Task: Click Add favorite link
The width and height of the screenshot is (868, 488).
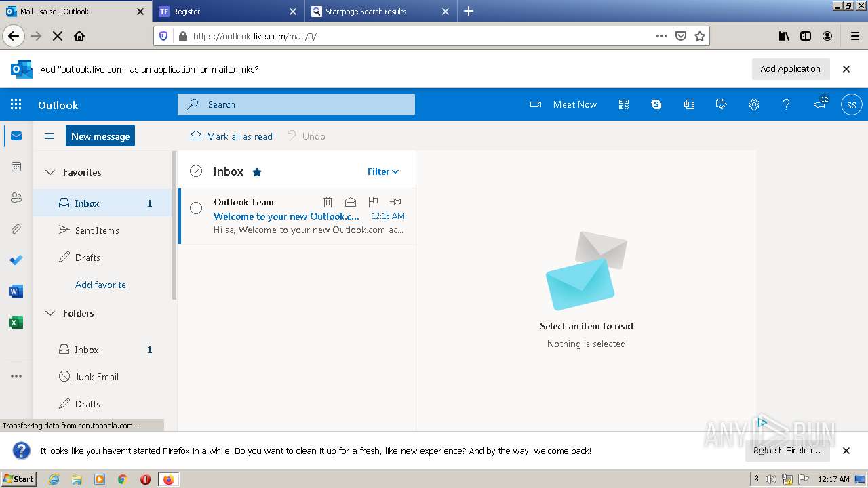Action: (x=100, y=285)
